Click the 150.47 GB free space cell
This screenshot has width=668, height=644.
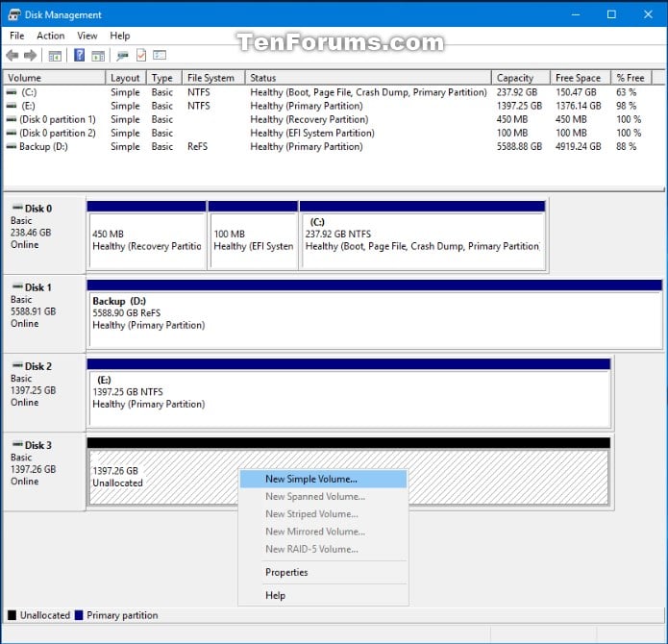coord(576,92)
